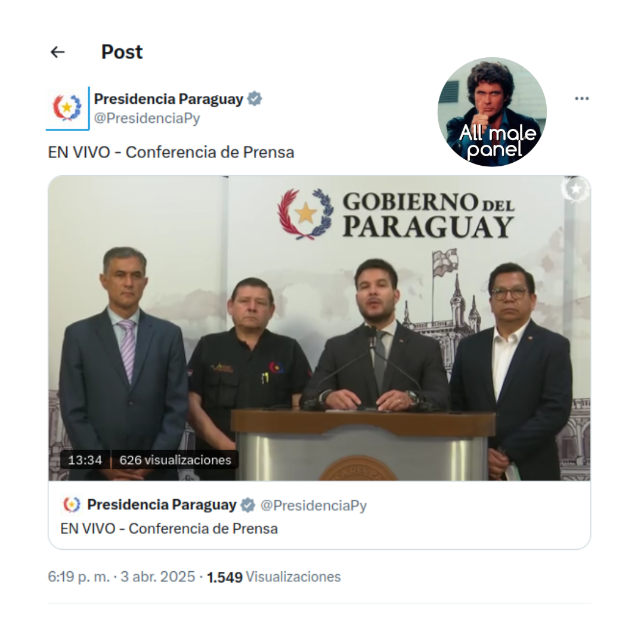
Task: Click the 1.549 Visualizaciones count
Action: pyautogui.click(x=274, y=577)
